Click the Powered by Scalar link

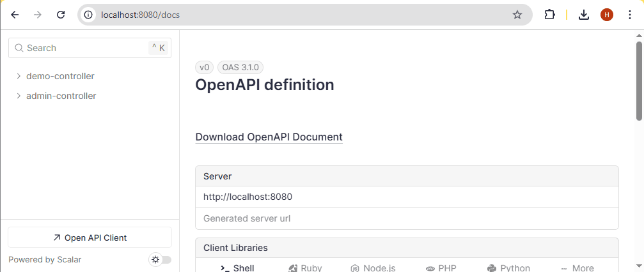(45, 260)
